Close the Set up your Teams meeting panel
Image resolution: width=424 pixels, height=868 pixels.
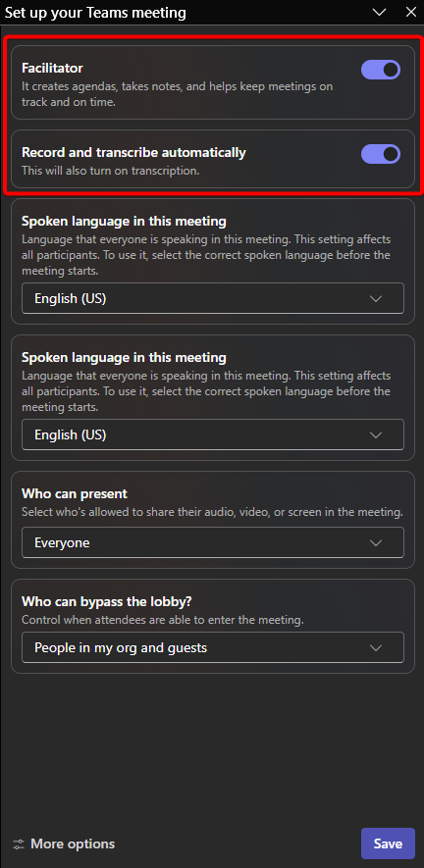[410, 12]
